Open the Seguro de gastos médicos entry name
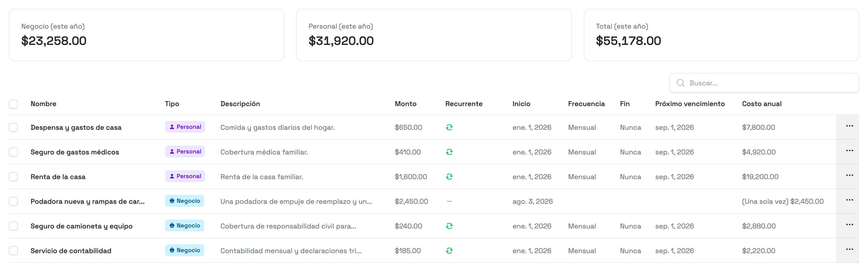Image resolution: width=868 pixels, height=263 pixels. 75,152
